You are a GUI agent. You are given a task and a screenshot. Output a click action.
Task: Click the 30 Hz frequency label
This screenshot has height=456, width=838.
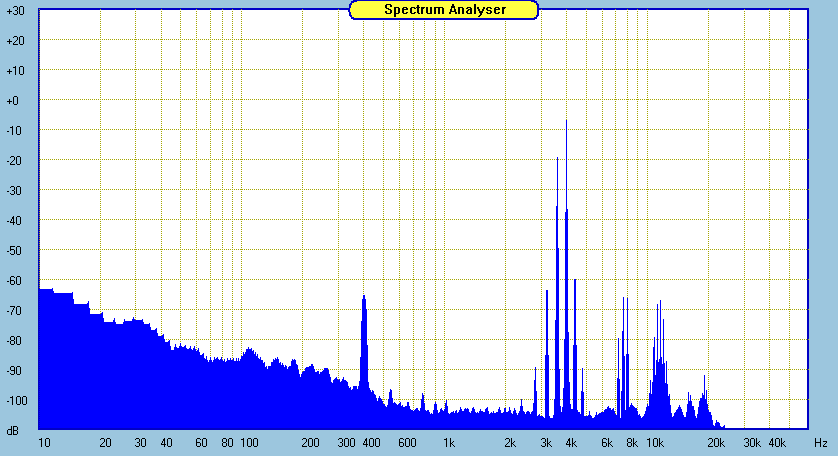[141, 443]
